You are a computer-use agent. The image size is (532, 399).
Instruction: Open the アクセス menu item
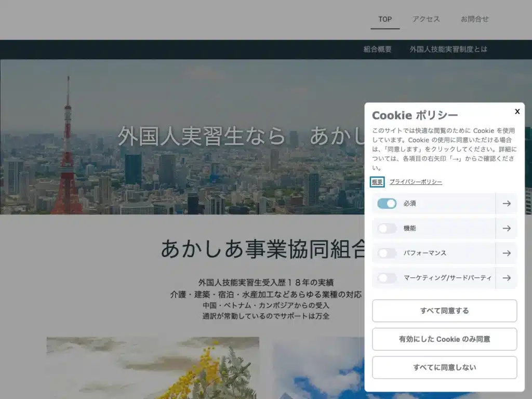coord(426,19)
